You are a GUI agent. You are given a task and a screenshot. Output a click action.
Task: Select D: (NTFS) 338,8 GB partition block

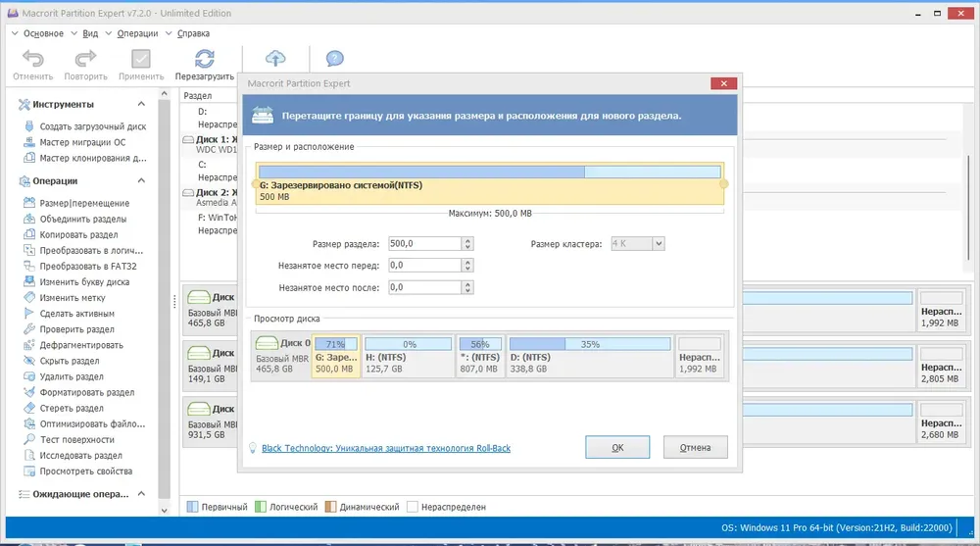[x=589, y=356]
